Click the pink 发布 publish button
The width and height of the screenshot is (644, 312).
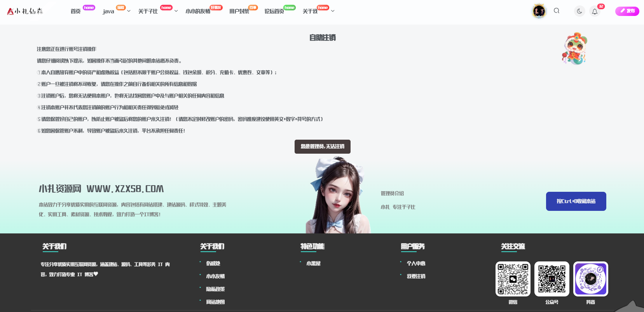click(627, 11)
